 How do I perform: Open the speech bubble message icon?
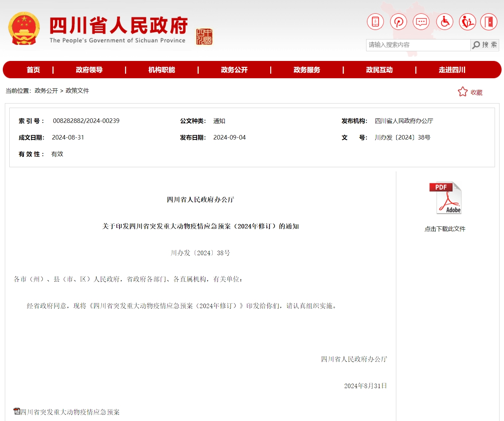click(x=421, y=22)
